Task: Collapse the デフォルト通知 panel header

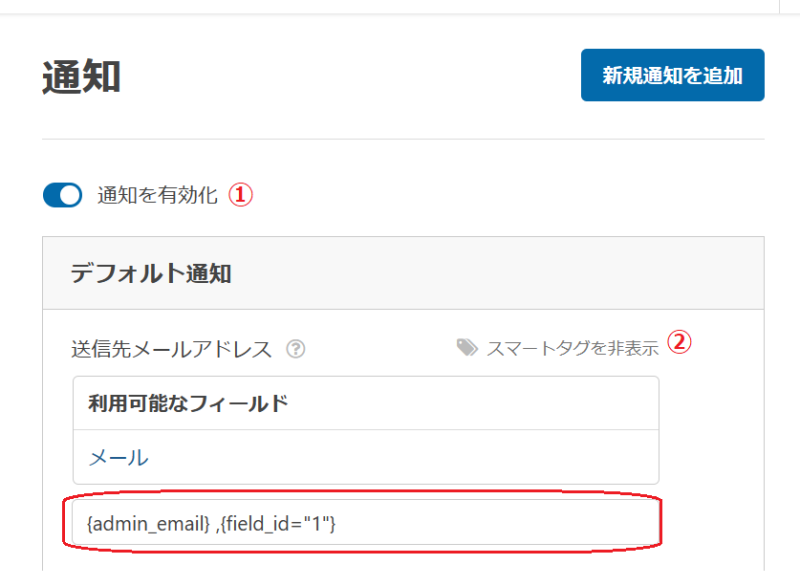Action: coord(403,273)
